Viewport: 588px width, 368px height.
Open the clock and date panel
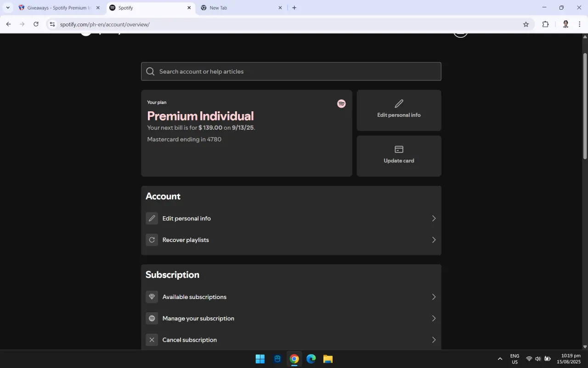[x=569, y=359]
